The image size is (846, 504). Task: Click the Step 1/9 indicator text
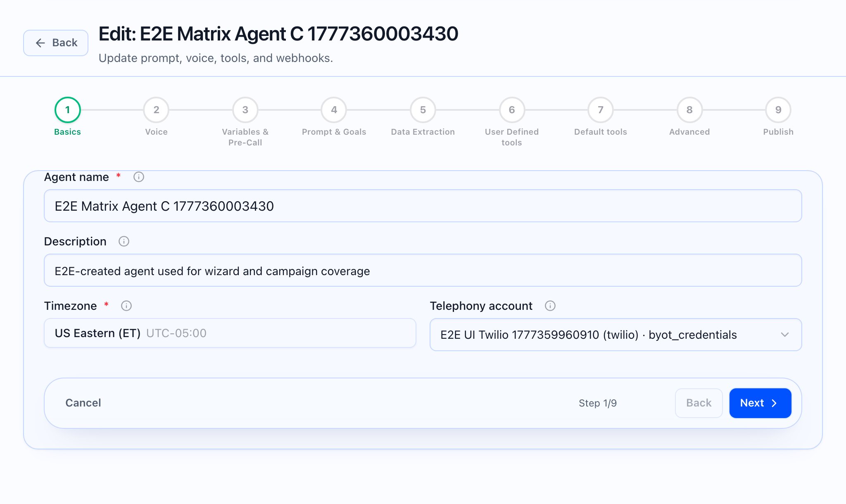tap(598, 403)
